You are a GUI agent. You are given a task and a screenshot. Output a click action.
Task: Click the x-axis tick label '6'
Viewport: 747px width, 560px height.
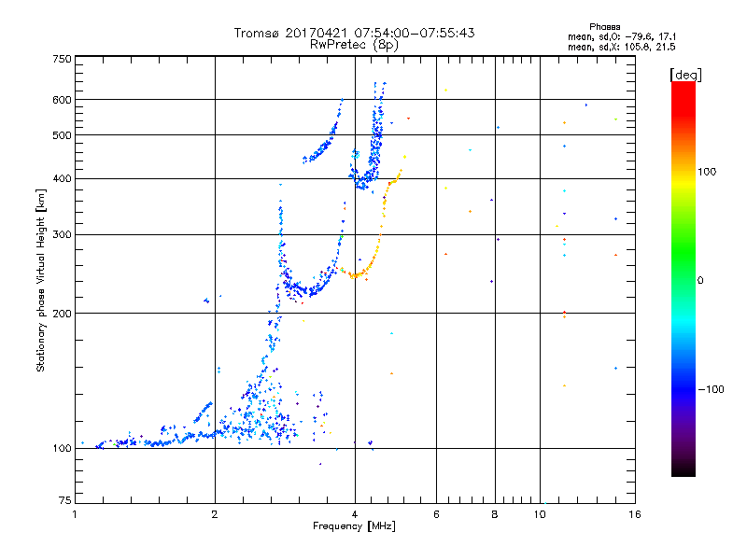(436, 514)
